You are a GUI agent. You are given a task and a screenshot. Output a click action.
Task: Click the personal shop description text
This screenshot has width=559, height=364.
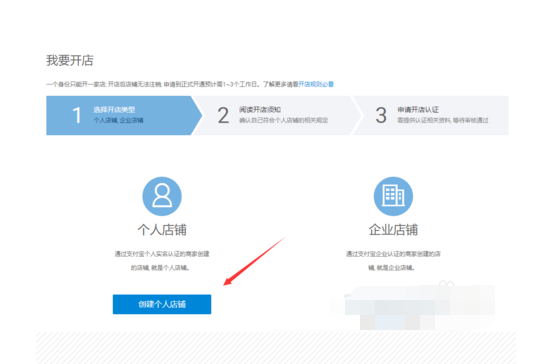click(x=162, y=261)
